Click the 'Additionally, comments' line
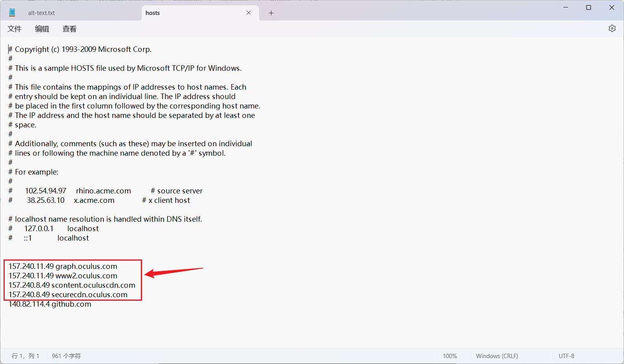624x364 pixels. point(130,144)
